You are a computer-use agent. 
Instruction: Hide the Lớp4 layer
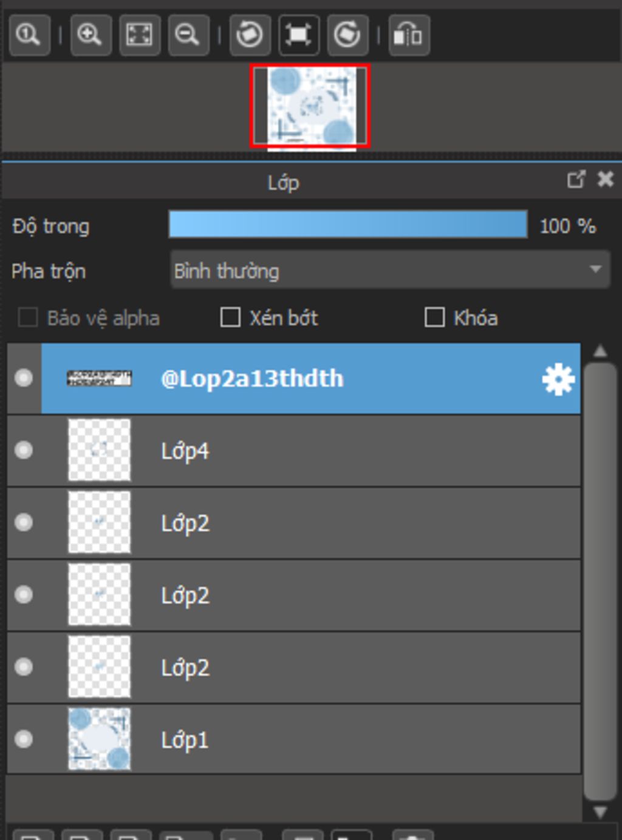24,450
